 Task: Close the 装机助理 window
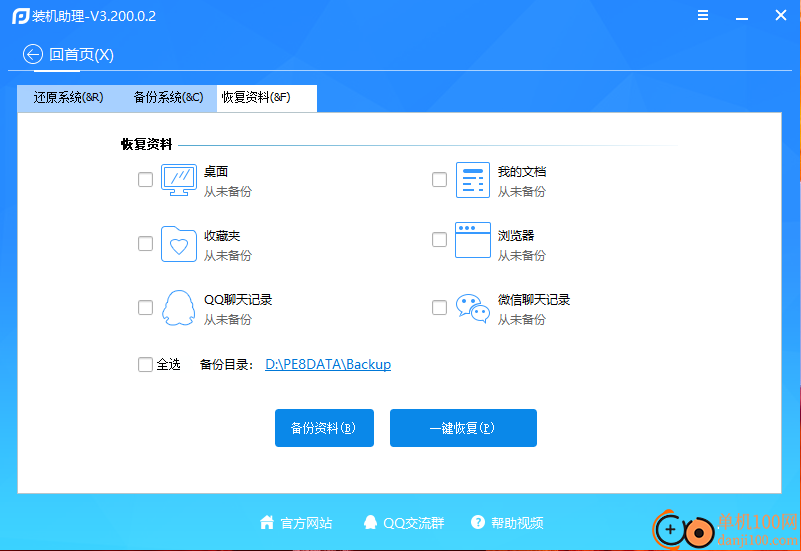pyautogui.click(x=781, y=15)
